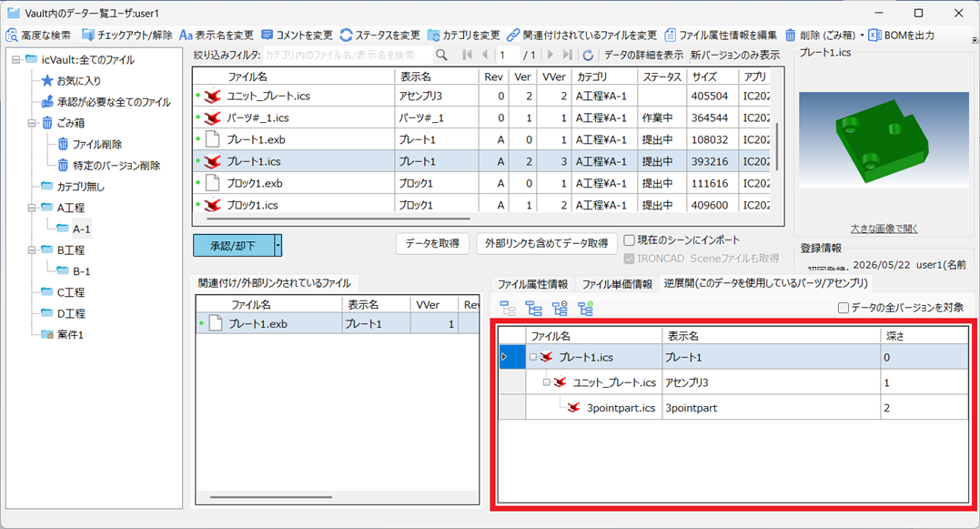Click the データを取得 button

click(x=432, y=243)
